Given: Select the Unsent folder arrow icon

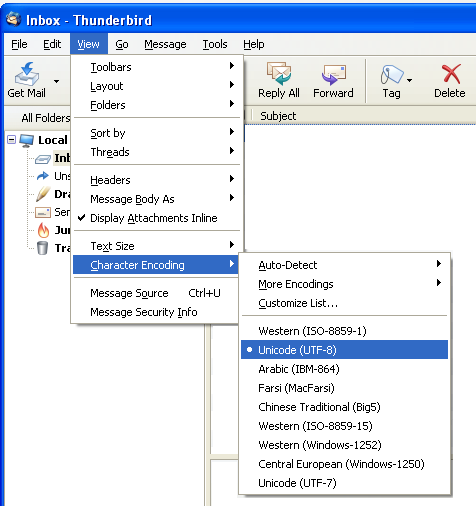Looking at the screenshot, I should click(43, 176).
